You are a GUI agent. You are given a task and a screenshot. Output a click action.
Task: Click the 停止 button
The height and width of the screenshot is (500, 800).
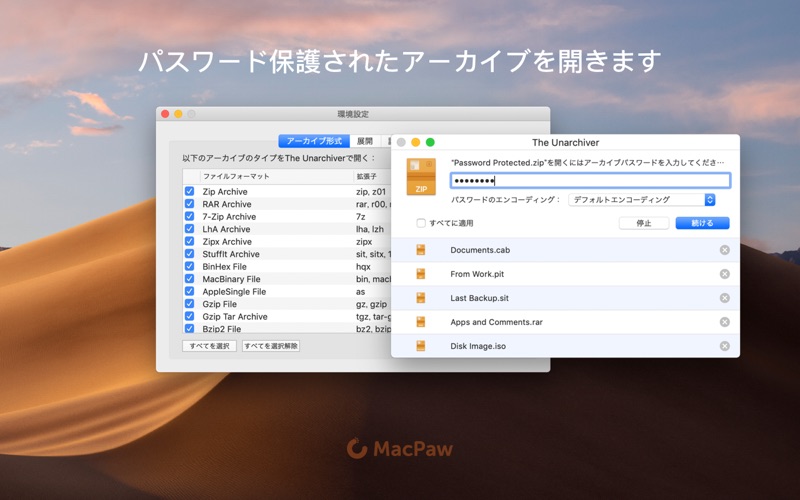point(644,223)
